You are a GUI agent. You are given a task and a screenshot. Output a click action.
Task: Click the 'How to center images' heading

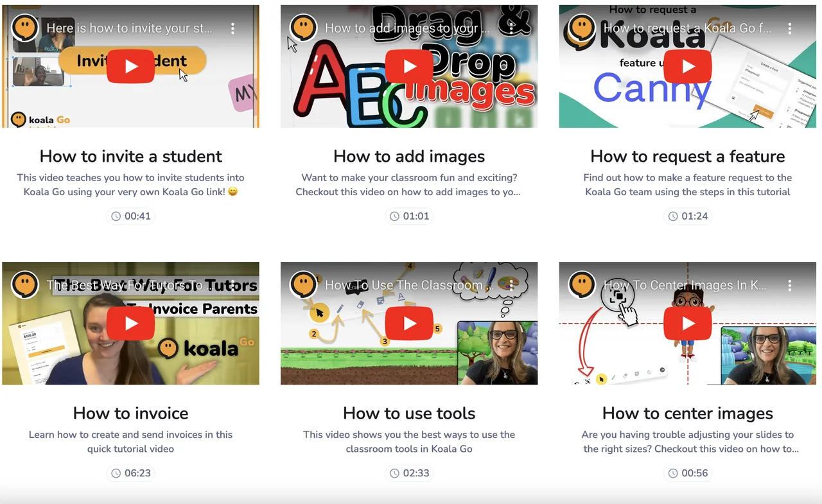click(x=688, y=413)
